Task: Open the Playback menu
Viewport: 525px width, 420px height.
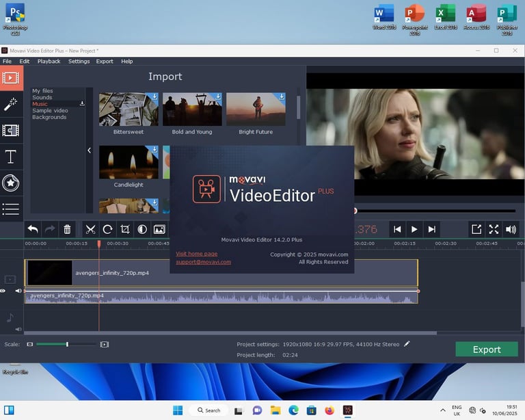Action: (49, 61)
